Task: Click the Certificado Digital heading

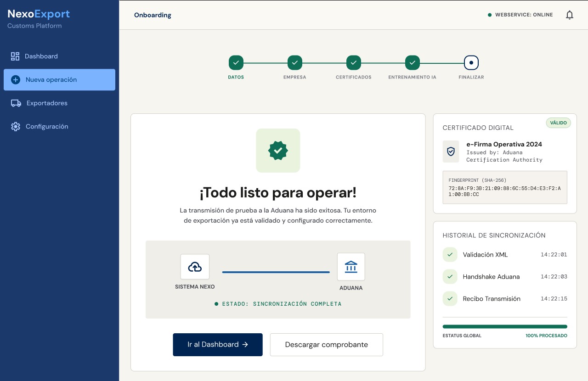Action: click(478, 128)
